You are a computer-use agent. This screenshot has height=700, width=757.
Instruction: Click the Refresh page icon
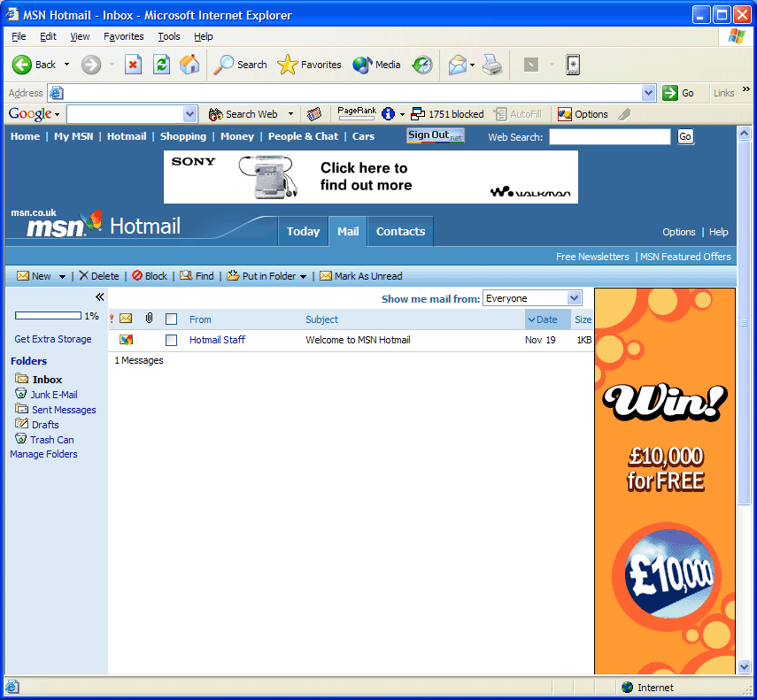coord(161,65)
